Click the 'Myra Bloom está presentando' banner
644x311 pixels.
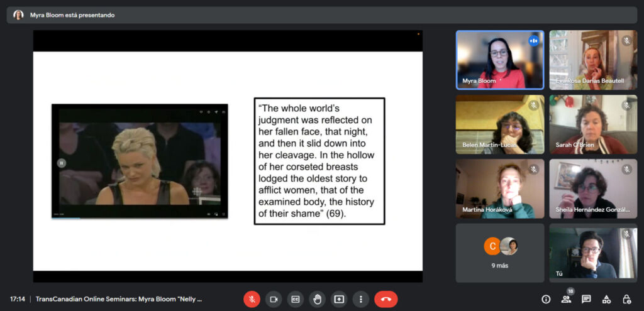coord(72,15)
